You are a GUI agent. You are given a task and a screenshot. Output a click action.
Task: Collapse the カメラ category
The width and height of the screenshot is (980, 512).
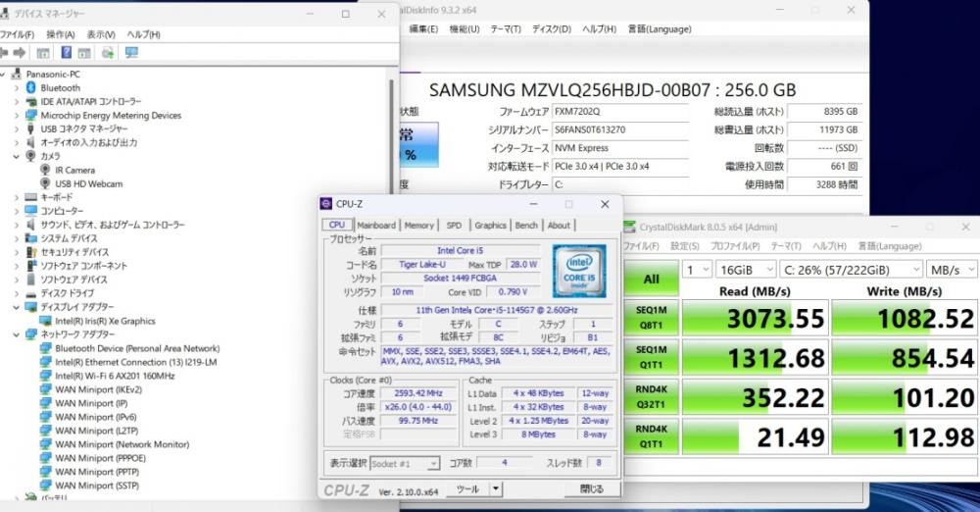tap(17, 157)
